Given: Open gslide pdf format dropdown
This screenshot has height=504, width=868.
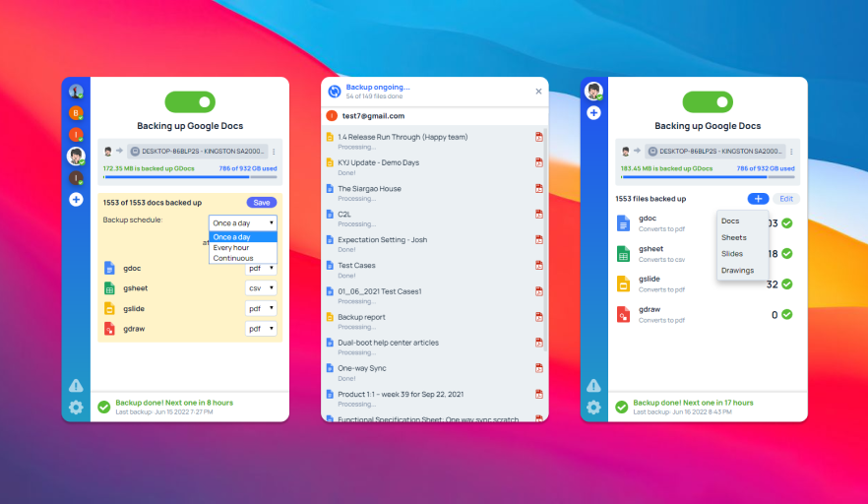Looking at the screenshot, I should [x=261, y=308].
